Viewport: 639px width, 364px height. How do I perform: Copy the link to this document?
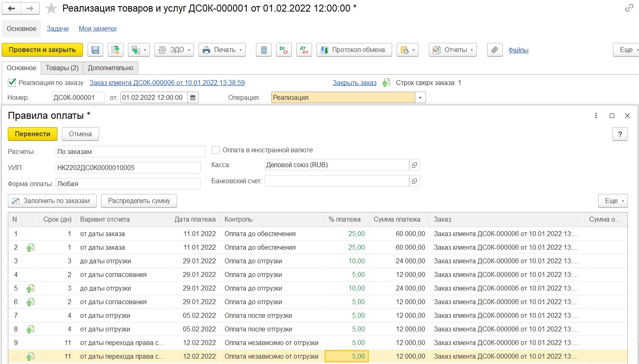coord(629,8)
